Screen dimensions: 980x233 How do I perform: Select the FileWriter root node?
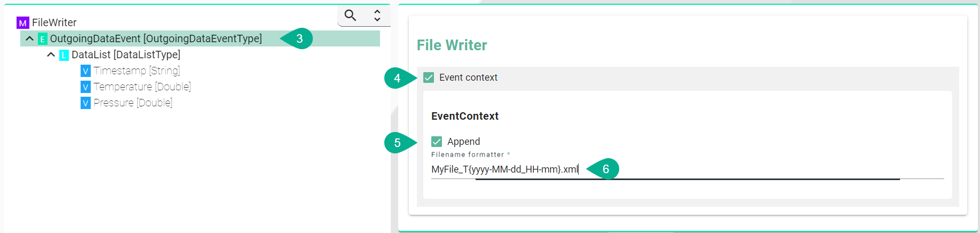click(54, 23)
